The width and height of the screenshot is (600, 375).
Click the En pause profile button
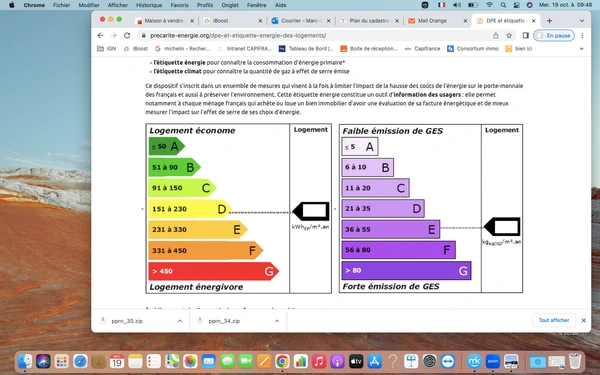[554, 36]
